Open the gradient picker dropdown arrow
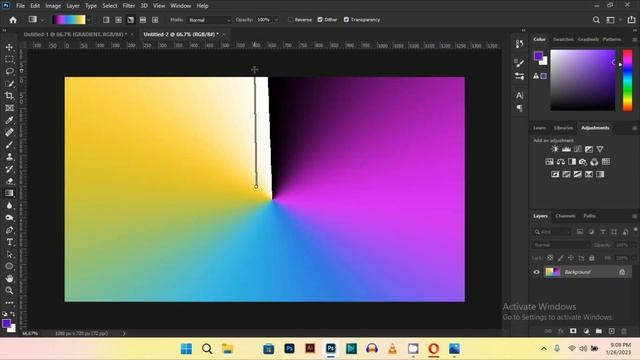 coord(89,20)
